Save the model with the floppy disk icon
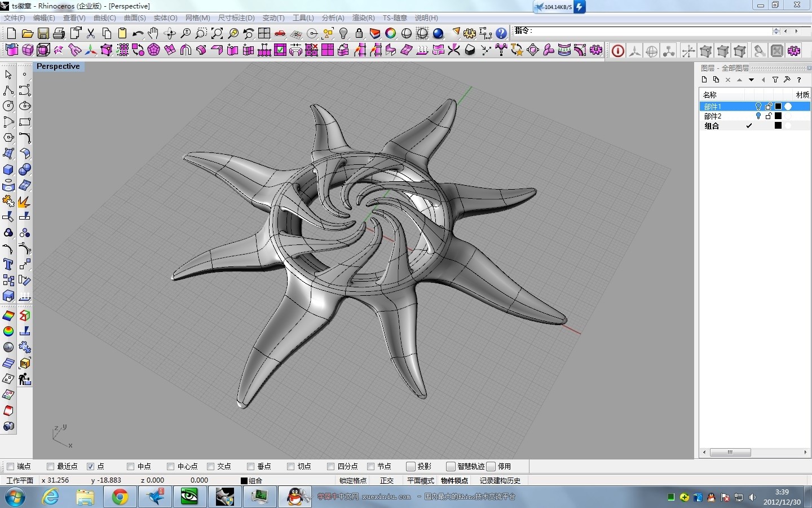 (x=43, y=33)
